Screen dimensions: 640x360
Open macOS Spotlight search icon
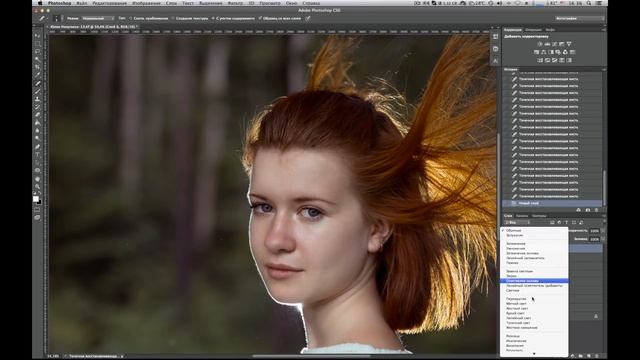click(x=589, y=3)
